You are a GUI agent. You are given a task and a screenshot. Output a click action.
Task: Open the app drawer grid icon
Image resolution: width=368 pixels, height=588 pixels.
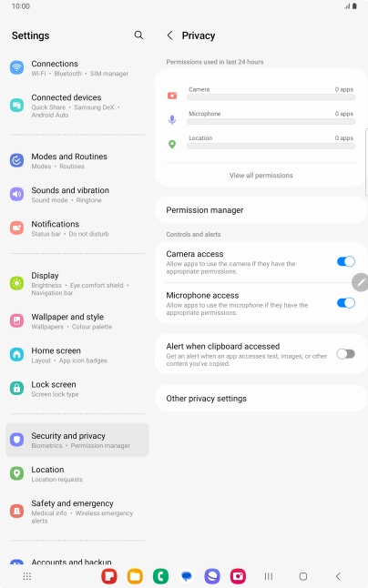[x=27, y=576]
